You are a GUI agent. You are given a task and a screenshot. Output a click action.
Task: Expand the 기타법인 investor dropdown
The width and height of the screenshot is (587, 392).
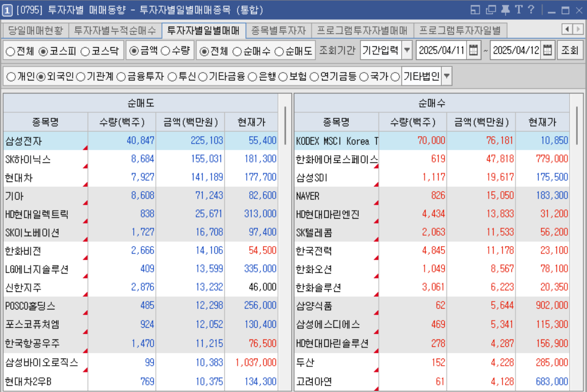click(447, 76)
